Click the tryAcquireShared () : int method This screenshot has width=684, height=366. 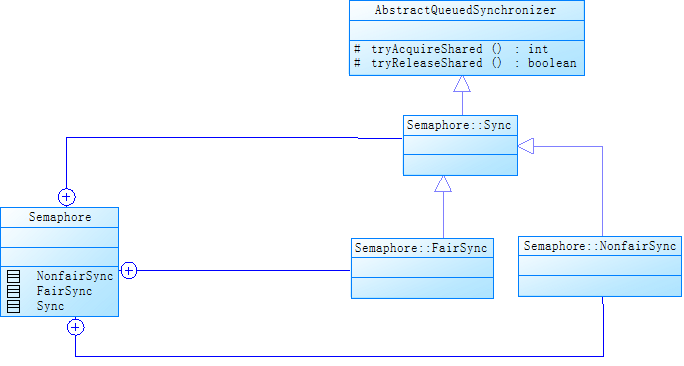point(450,49)
